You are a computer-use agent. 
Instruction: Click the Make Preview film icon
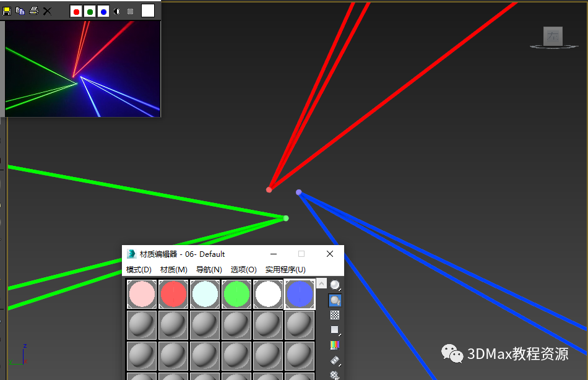pyautogui.click(x=335, y=360)
